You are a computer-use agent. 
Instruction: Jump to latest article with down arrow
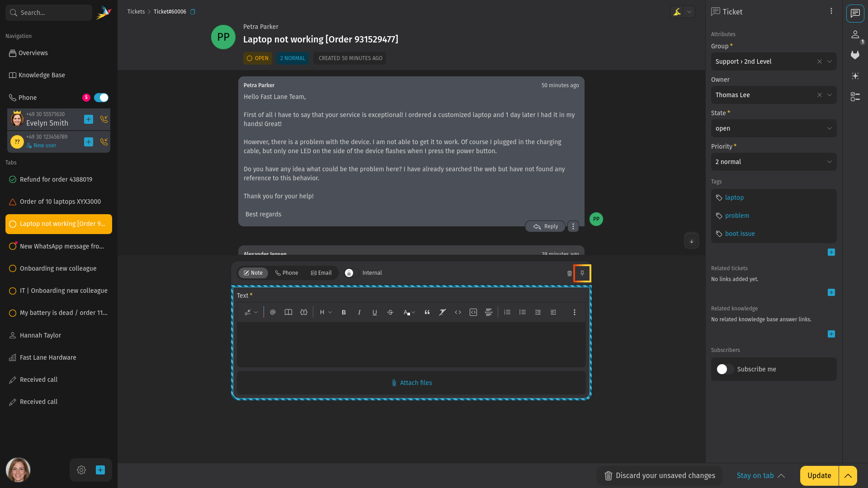click(692, 241)
